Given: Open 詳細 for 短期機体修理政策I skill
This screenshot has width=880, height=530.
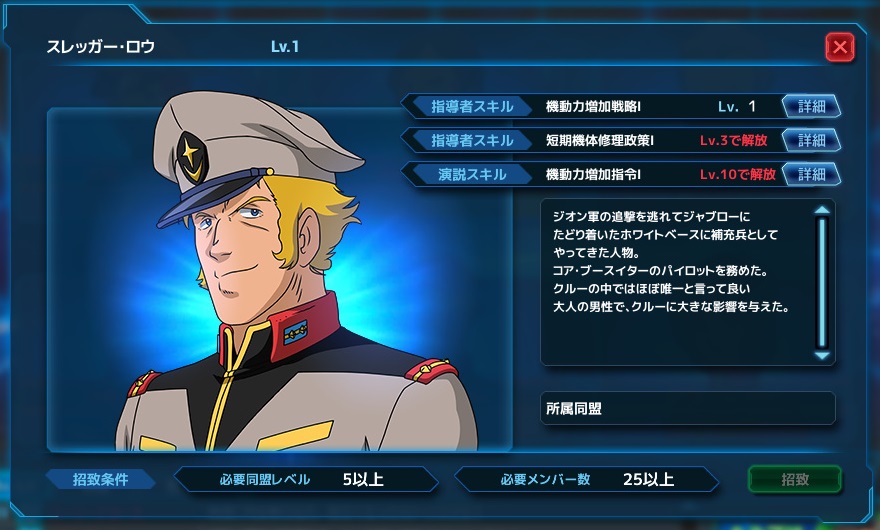Looking at the screenshot, I should [812, 140].
